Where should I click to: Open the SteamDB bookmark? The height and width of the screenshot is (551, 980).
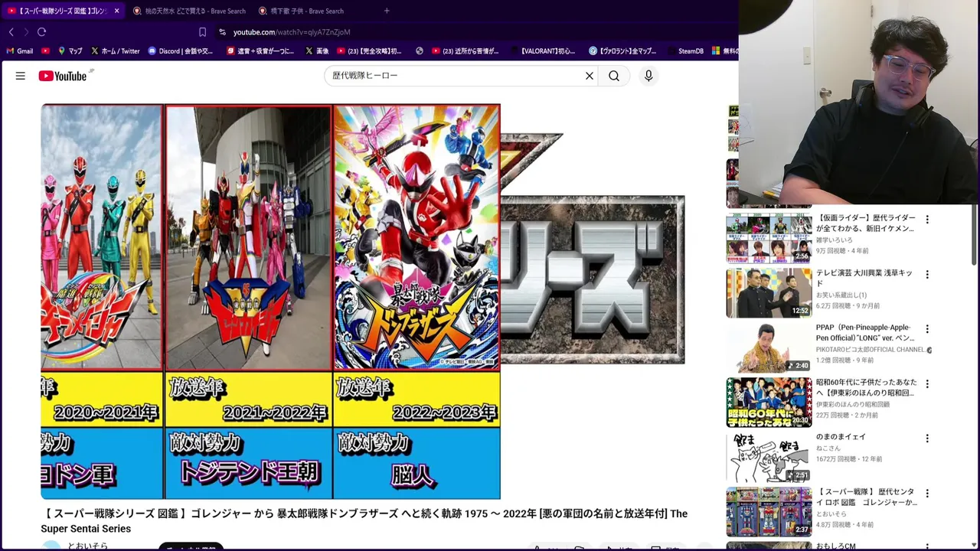point(685,51)
